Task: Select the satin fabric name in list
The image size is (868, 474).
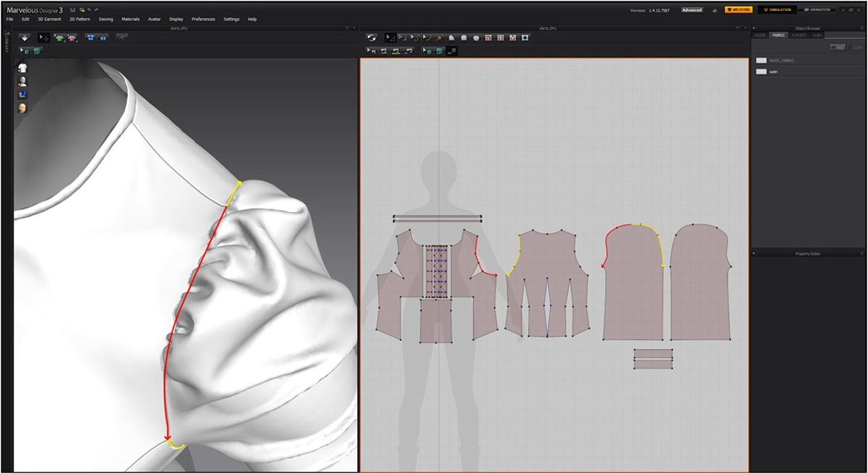Action: pyautogui.click(x=773, y=72)
